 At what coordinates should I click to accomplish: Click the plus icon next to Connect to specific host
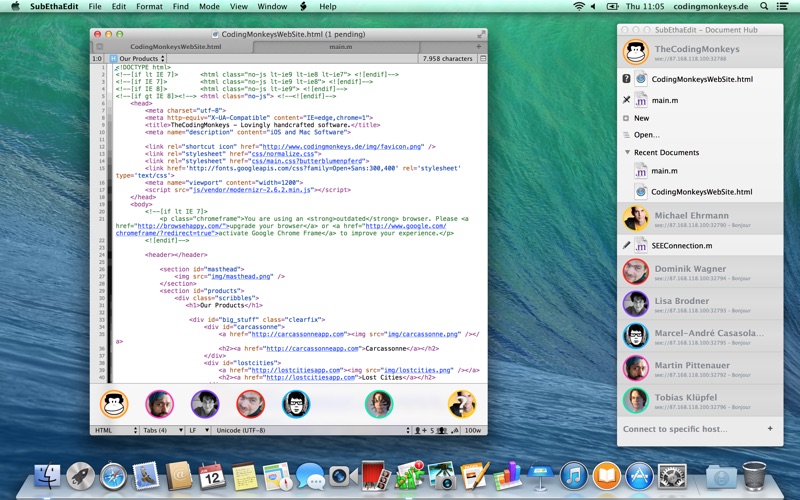770,429
